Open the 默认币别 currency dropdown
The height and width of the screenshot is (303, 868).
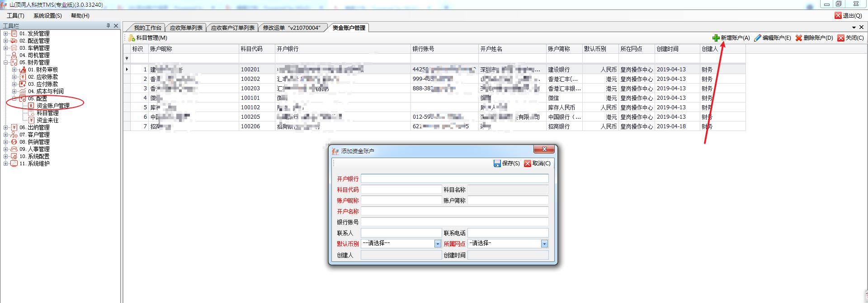[438, 244]
